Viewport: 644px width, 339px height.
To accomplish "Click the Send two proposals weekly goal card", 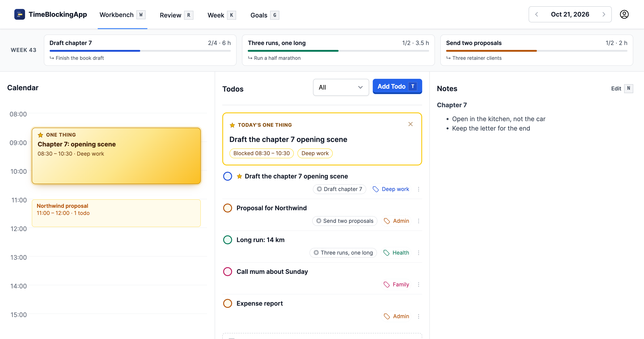I will [x=536, y=50].
